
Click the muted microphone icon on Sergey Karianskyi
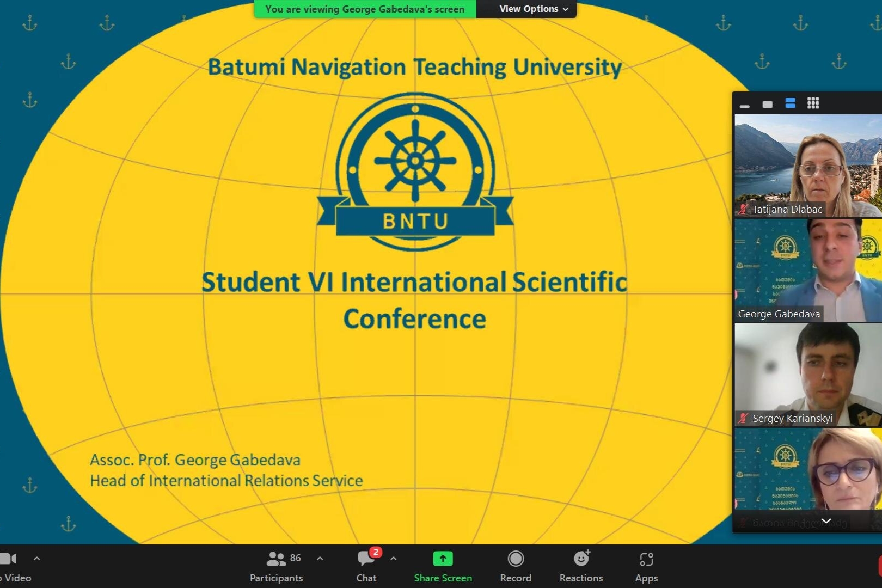[x=743, y=419]
